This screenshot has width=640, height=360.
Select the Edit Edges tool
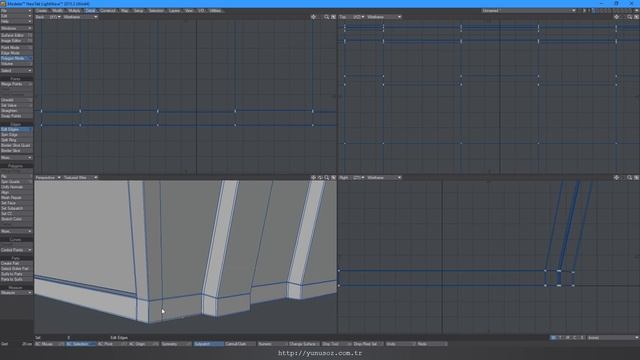pyautogui.click(x=16, y=129)
